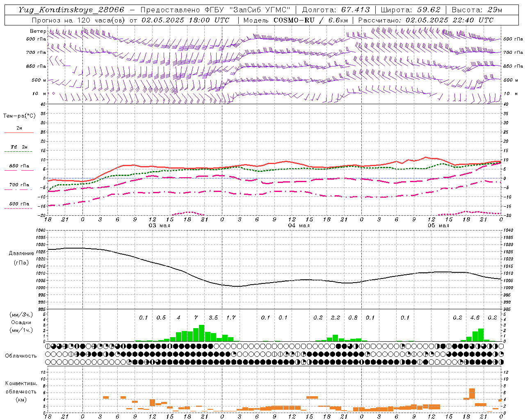
Task: Click the Осадки precipitation label
Action: click(21, 322)
